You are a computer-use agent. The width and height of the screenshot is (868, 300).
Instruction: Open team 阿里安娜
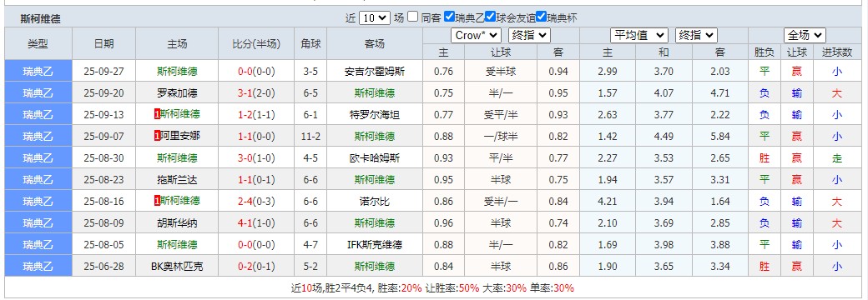point(180,136)
